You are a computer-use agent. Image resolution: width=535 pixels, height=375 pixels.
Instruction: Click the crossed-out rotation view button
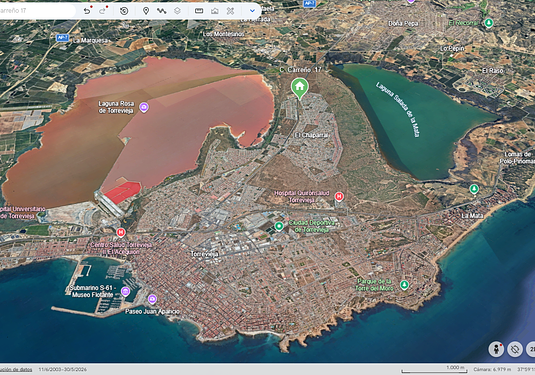[x=515, y=349]
